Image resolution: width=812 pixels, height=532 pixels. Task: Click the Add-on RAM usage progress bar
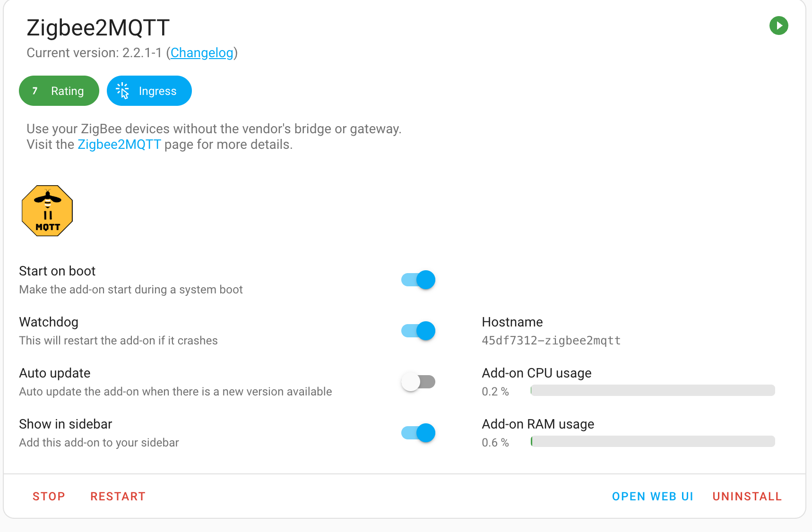[652, 441]
